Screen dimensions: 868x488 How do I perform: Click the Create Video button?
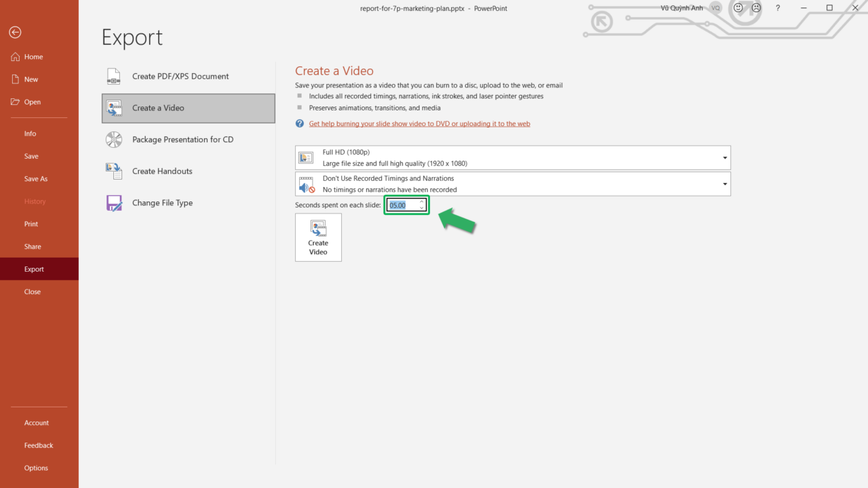pyautogui.click(x=318, y=237)
